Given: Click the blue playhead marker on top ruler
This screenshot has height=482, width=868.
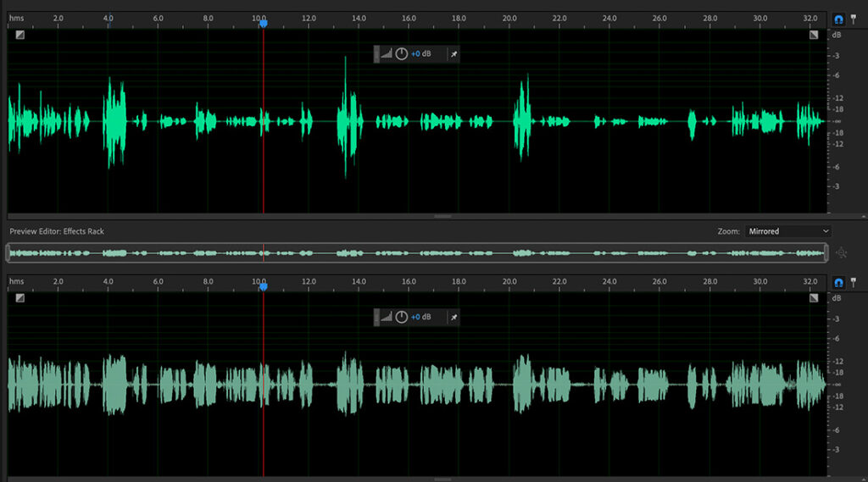Looking at the screenshot, I should (264, 23).
